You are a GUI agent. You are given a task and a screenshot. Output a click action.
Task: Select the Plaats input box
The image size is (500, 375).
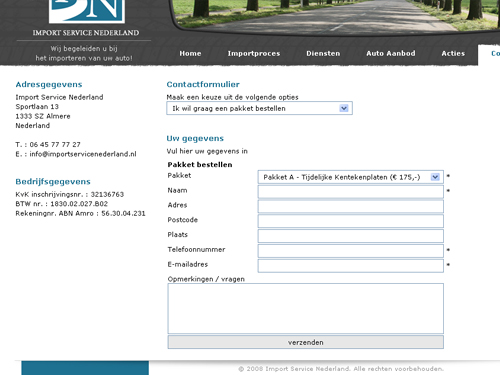coord(351,236)
